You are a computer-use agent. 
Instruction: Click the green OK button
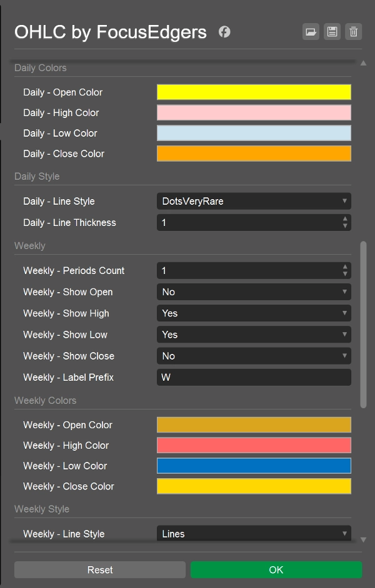click(276, 570)
